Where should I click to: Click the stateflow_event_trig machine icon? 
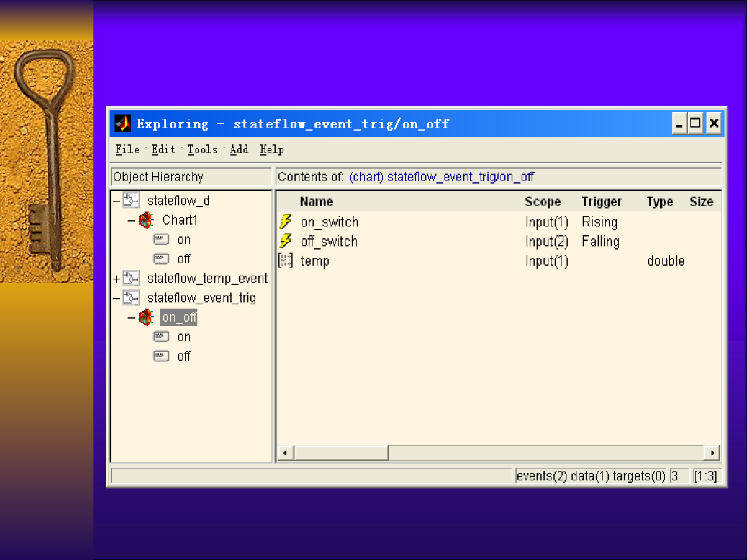tap(131, 297)
